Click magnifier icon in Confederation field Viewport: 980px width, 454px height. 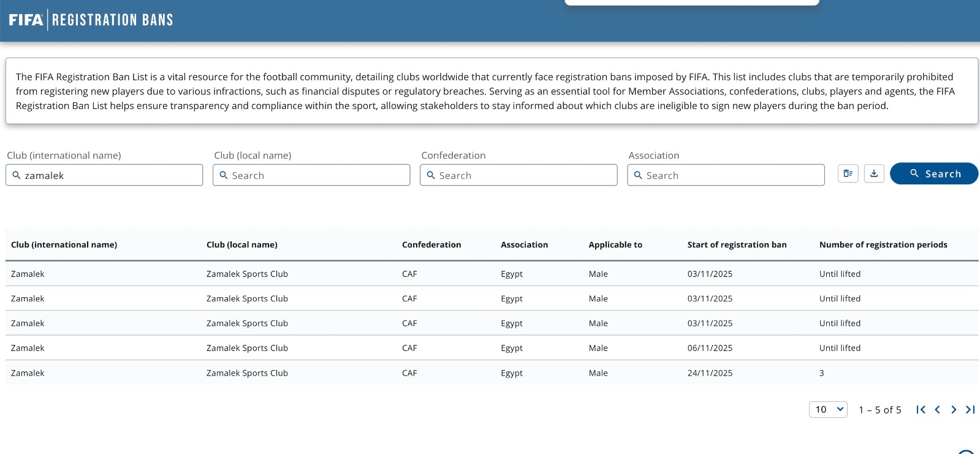[x=431, y=175]
